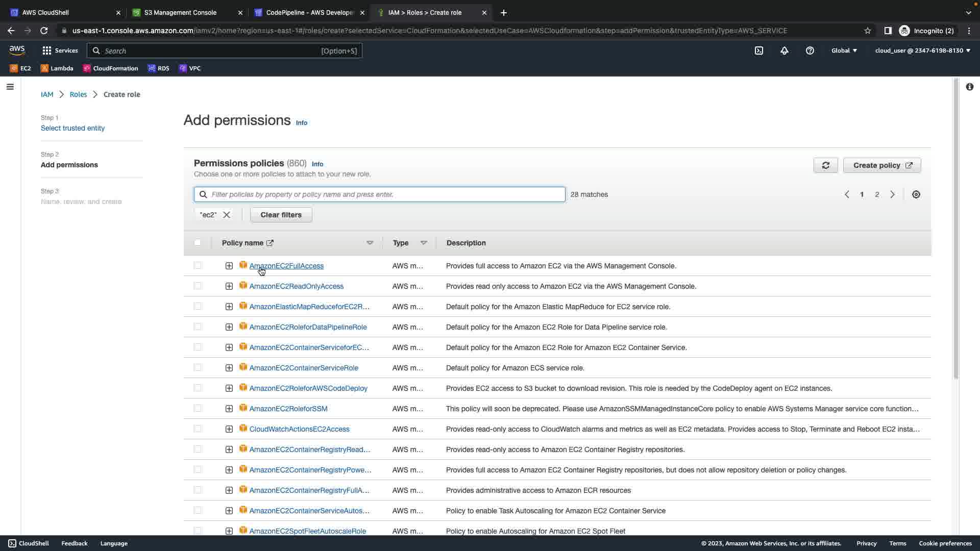Open the Services grid menu
The height and width of the screenshot is (551, 980).
[60, 51]
